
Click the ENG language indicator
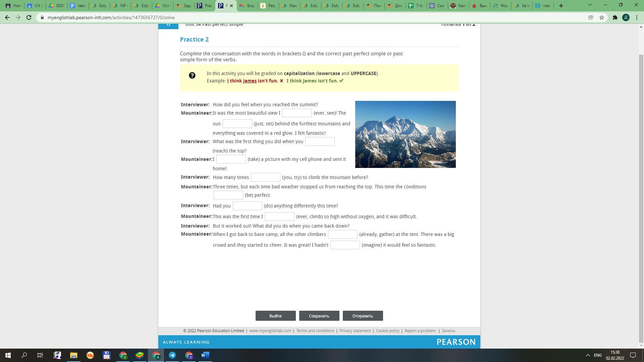tap(598, 355)
